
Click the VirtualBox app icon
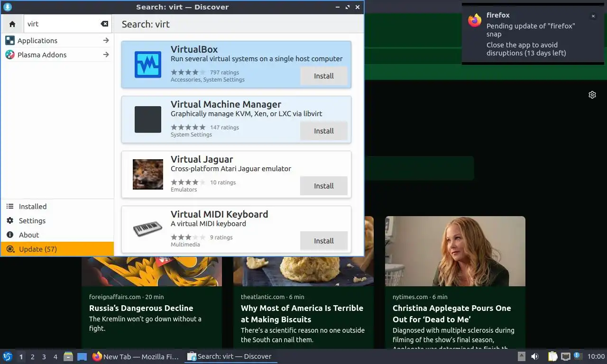[148, 64]
